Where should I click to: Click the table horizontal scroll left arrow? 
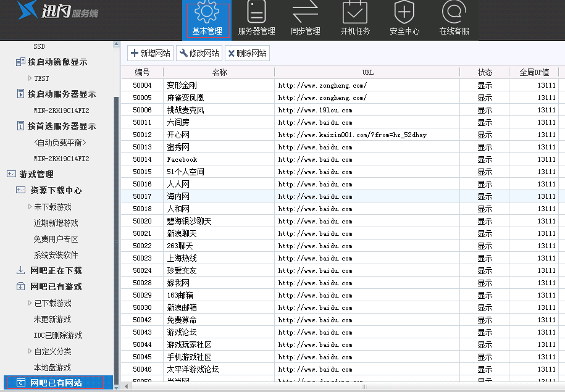click(126, 386)
